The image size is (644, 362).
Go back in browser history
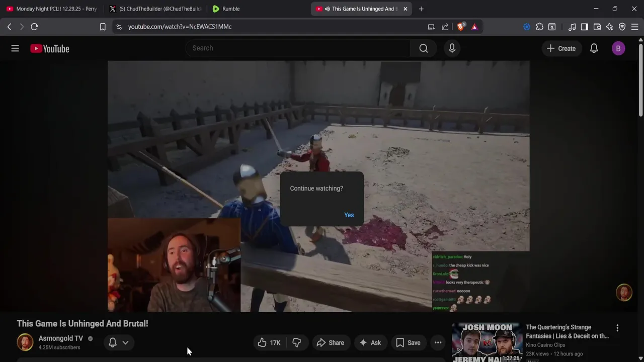point(9,27)
